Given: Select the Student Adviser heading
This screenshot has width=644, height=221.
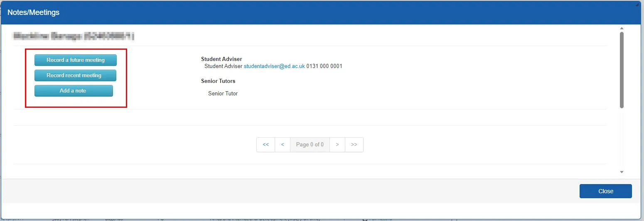Looking at the screenshot, I should [221, 59].
